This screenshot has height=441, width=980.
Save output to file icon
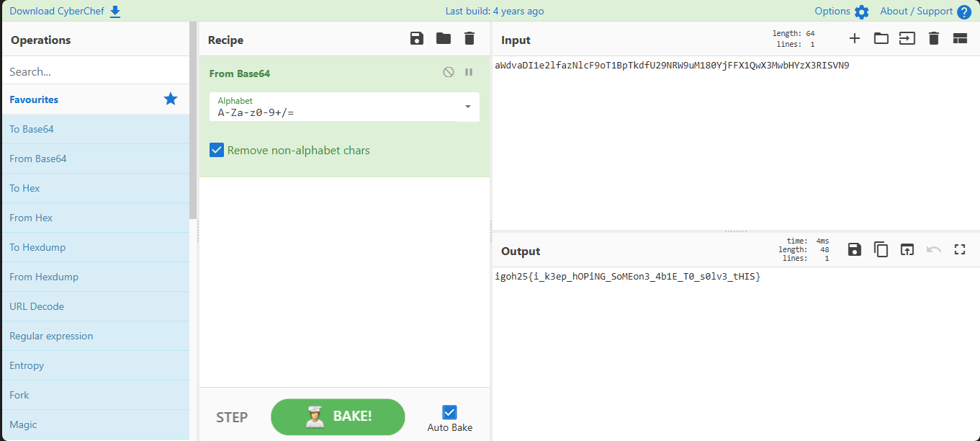click(855, 250)
